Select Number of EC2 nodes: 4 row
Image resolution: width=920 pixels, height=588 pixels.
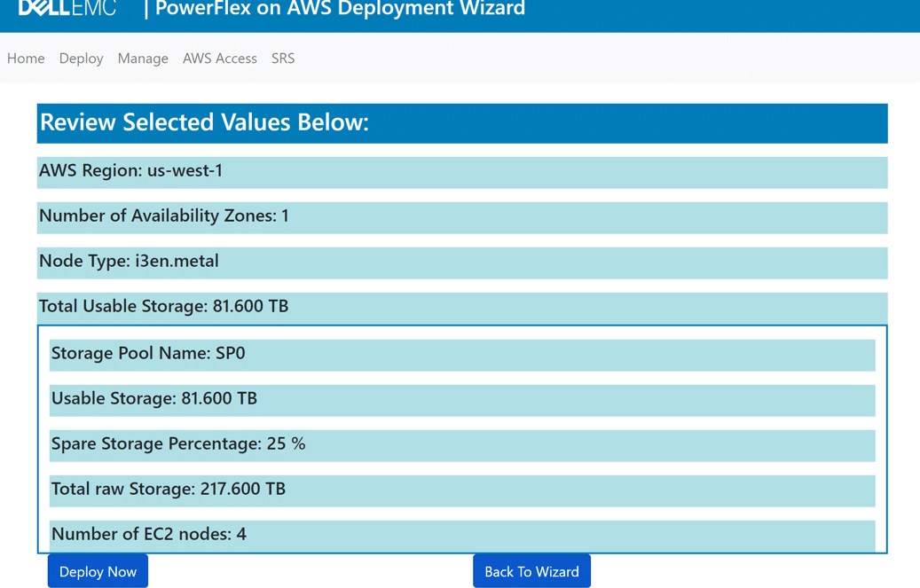point(462,536)
